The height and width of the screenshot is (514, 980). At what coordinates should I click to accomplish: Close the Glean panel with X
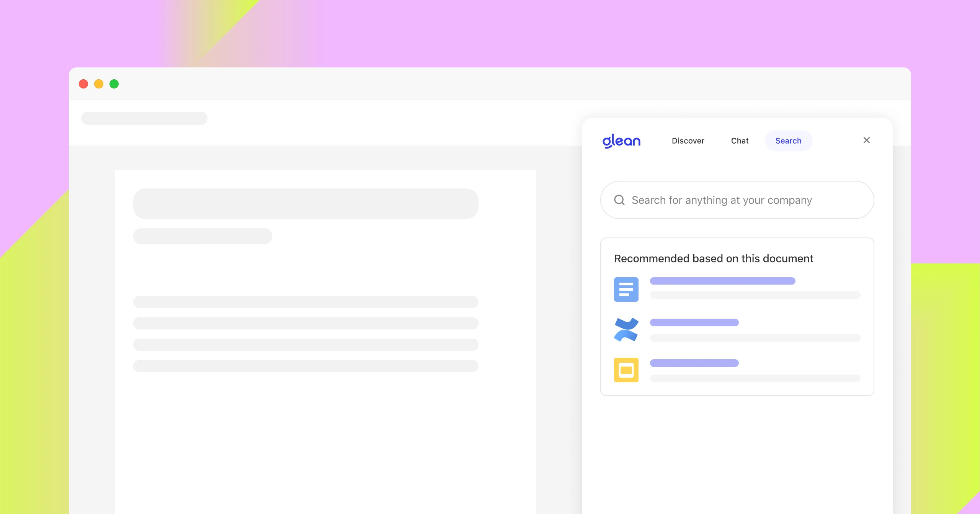(x=867, y=140)
